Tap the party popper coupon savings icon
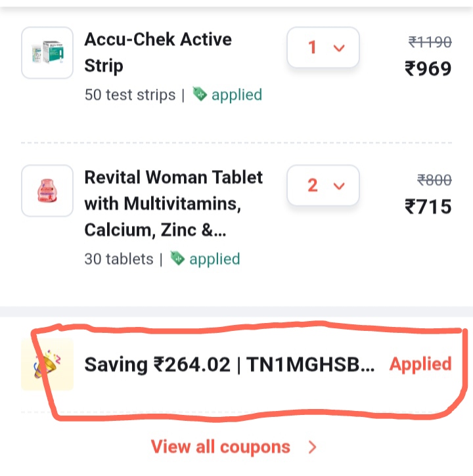This screenshot has height=476, width=473. [x=49, y=365]
